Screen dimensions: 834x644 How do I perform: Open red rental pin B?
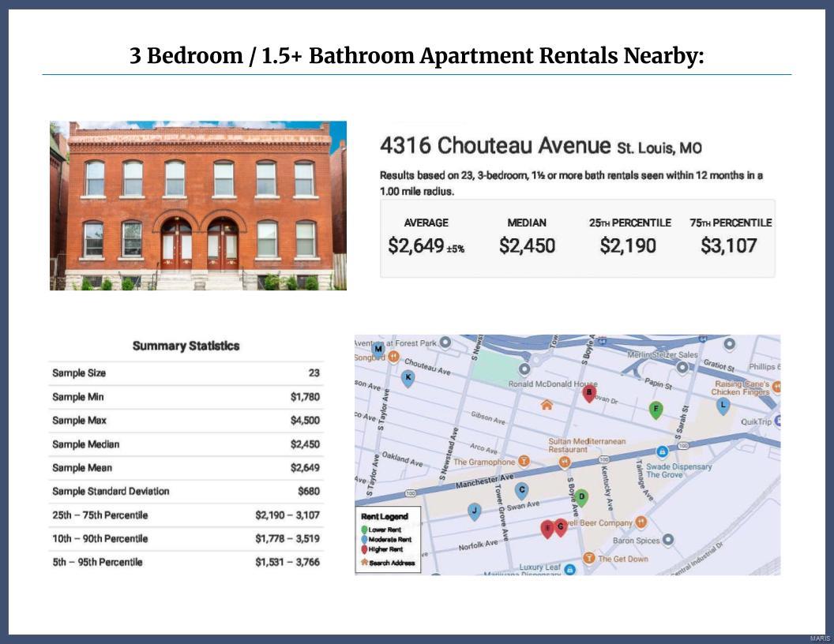click(x=589, y=393)
